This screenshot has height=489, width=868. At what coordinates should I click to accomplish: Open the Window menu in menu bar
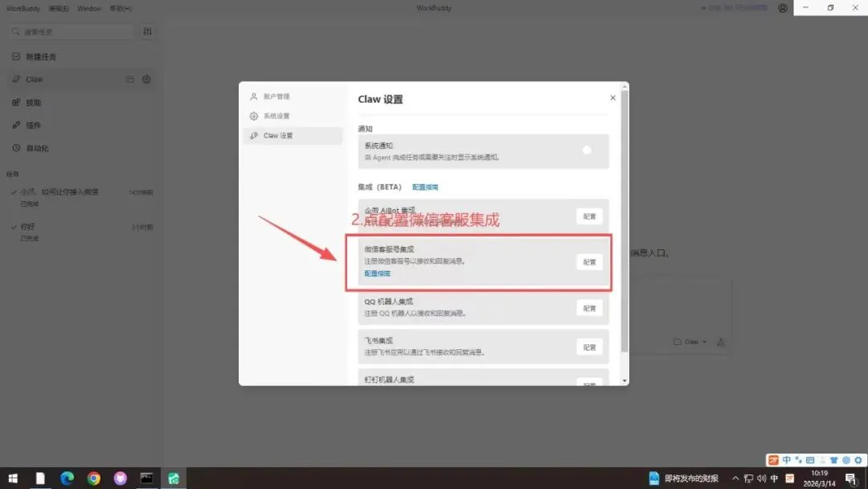tap(89, 8)
